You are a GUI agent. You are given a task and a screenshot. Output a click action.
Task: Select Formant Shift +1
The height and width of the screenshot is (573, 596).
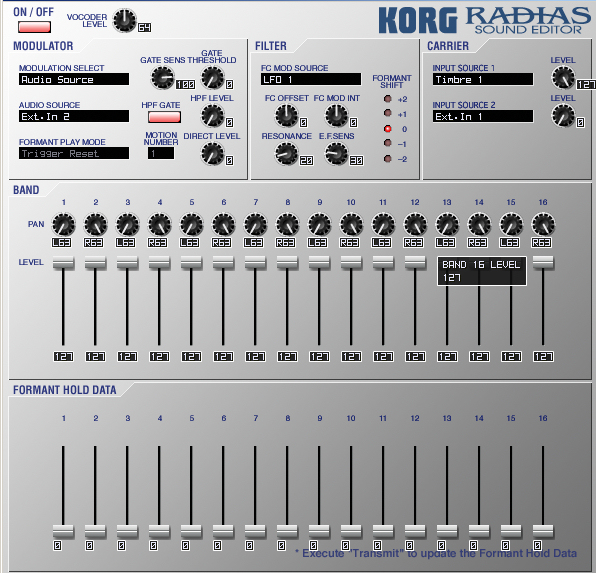click(x=388, y=113)
